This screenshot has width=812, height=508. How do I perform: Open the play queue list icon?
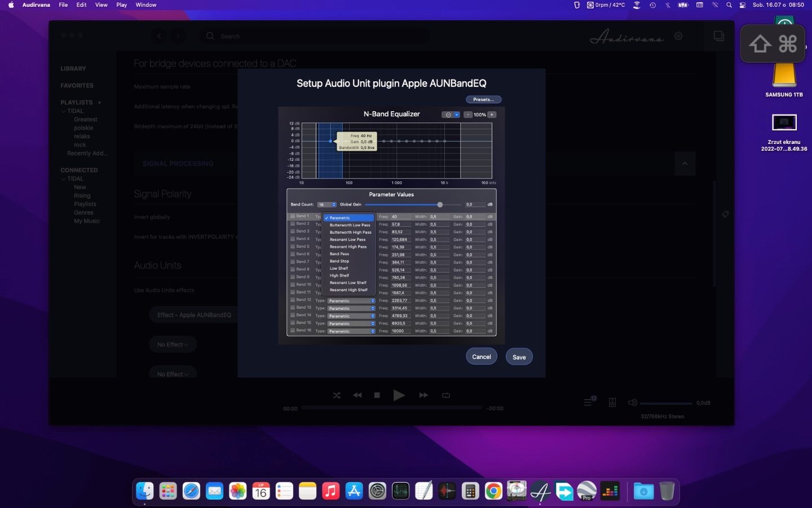[589, 402]
